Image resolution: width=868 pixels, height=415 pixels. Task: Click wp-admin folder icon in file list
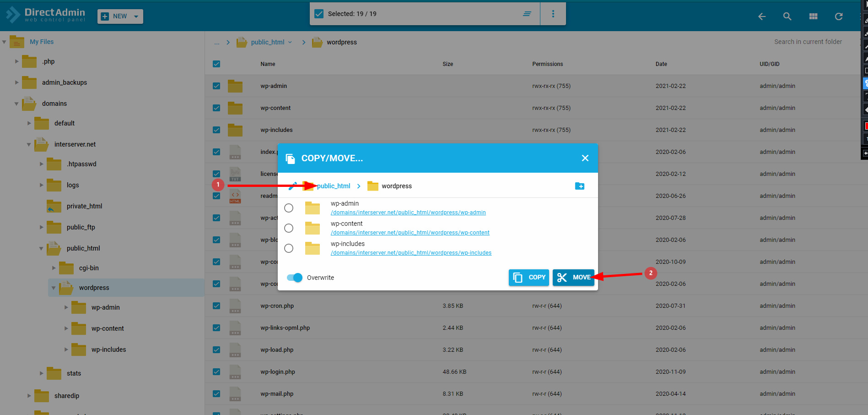point(235,86)
